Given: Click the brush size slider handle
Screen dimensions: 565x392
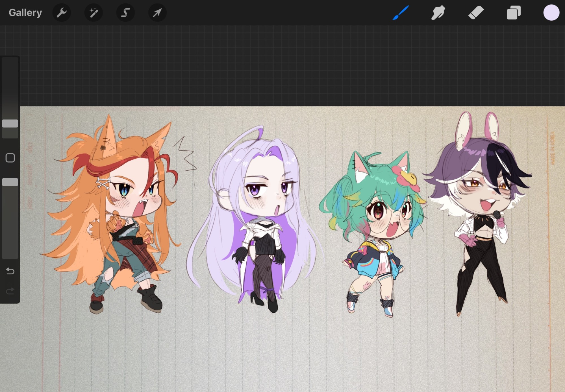Looking at the screenshot, I should tap(10, 123).
